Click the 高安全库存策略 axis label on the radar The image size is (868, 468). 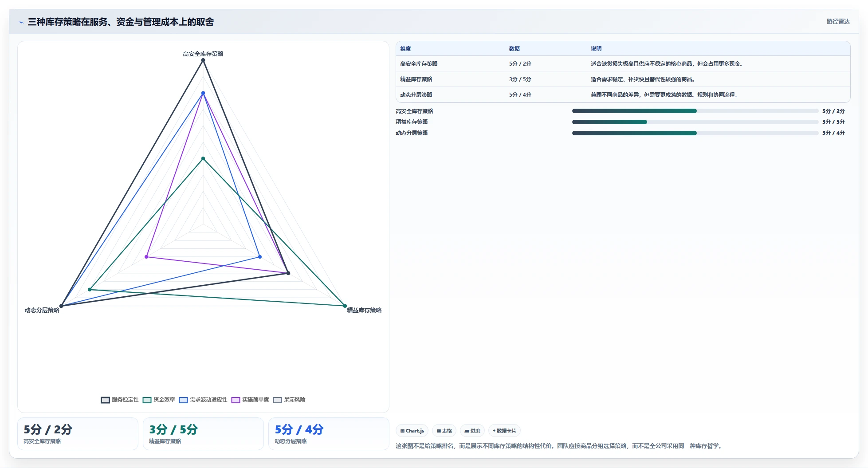(203, 54)
